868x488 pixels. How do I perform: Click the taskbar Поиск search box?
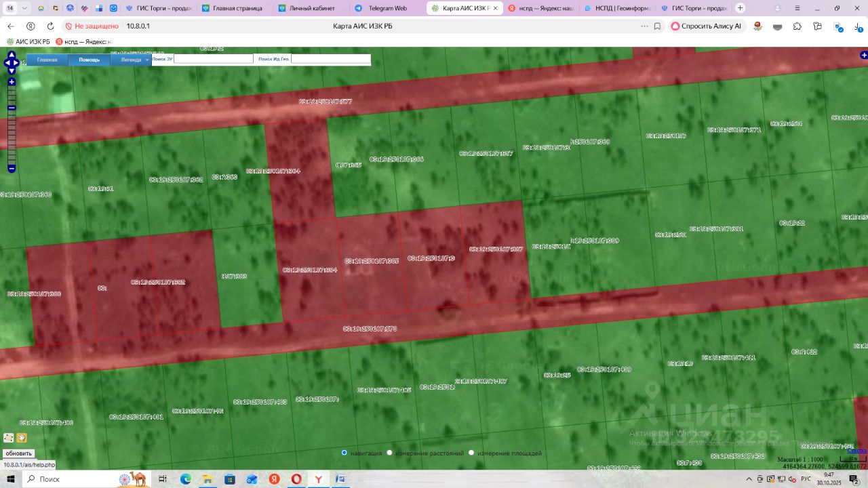[x=87, y=479]
